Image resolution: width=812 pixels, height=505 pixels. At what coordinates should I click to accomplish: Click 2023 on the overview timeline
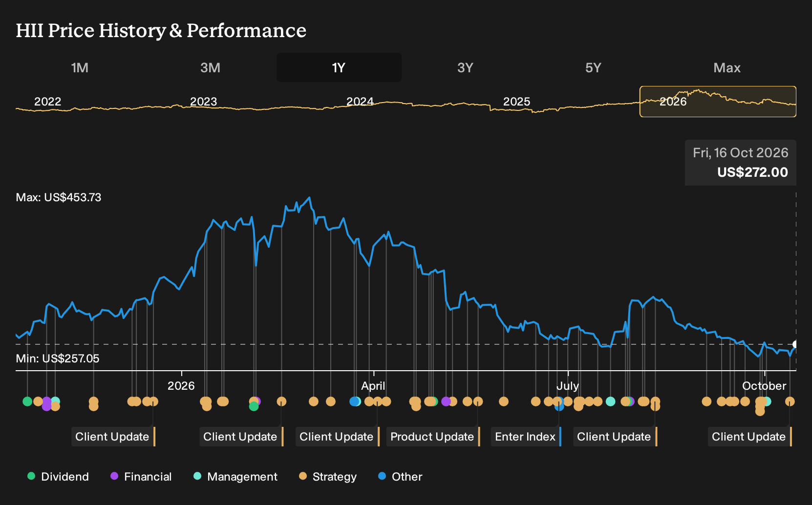(x=203, y=102)
